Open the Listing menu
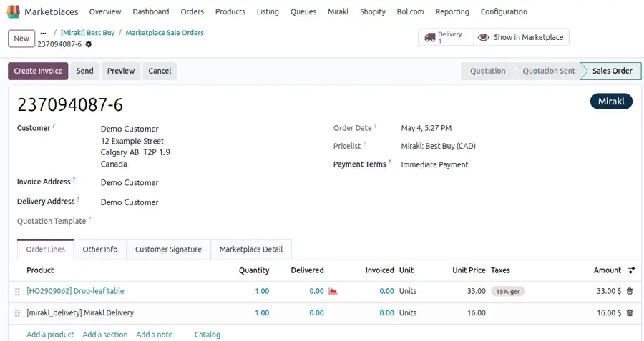Image resolution: width=644 pixels, height=341 pixels. click(x=268, y=11)
